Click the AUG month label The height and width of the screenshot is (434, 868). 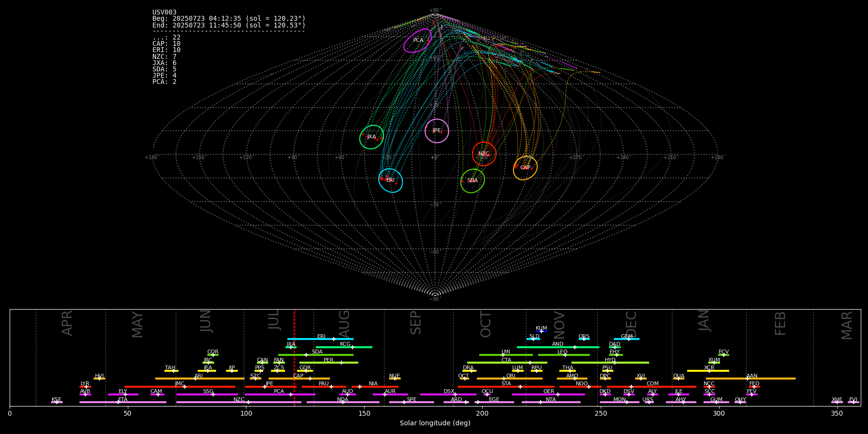[x=344, y=323]
